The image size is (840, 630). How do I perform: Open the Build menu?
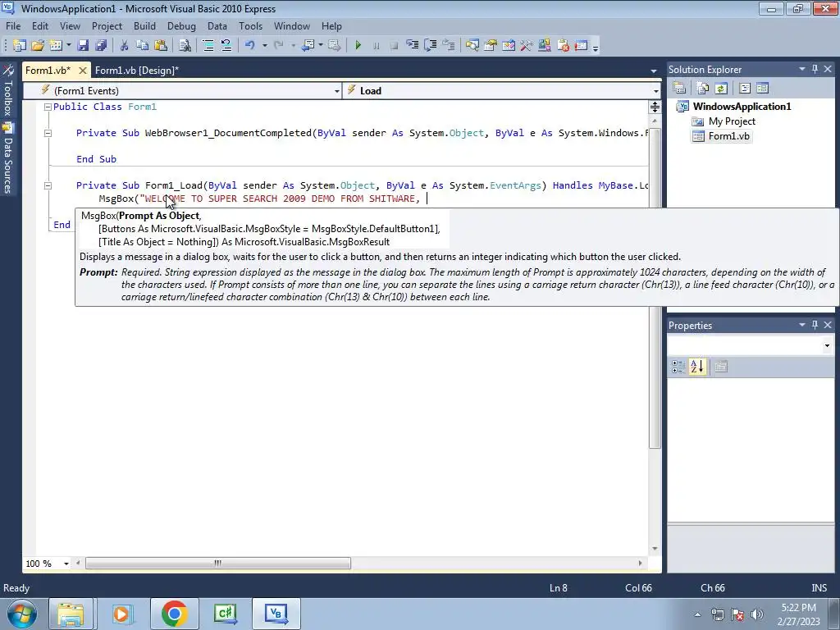[x=144, y=25]
